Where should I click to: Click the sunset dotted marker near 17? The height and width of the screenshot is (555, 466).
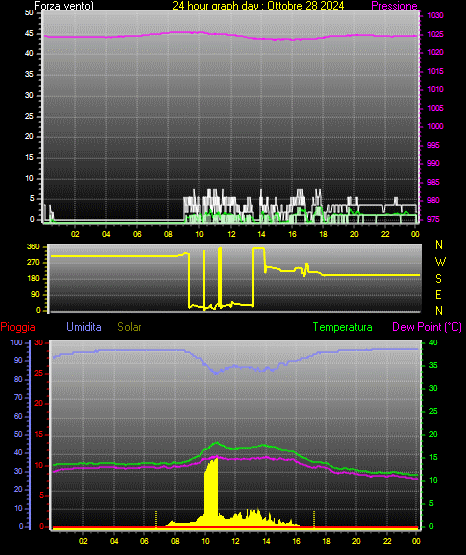click(x=314, y=519)
